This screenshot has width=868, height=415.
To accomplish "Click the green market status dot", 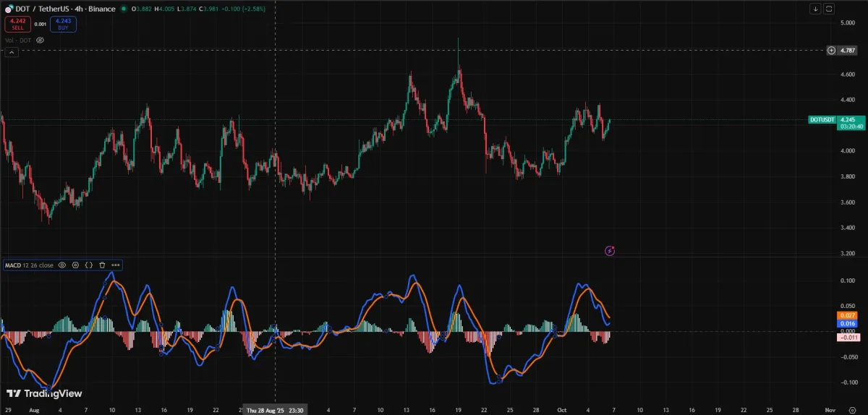I will coord(124,9).
